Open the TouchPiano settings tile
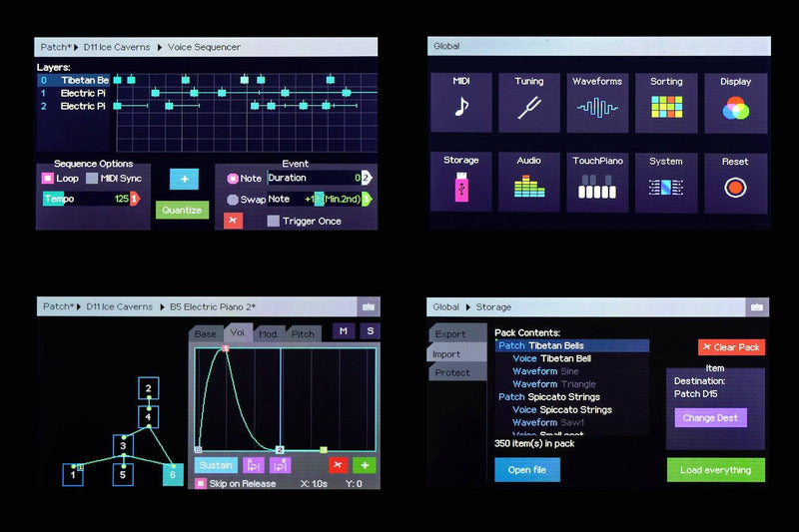 (x=597, y=182)
